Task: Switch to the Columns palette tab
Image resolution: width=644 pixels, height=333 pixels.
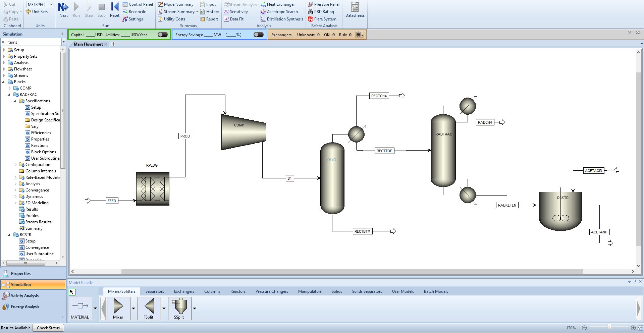Action: coord(212,291)
